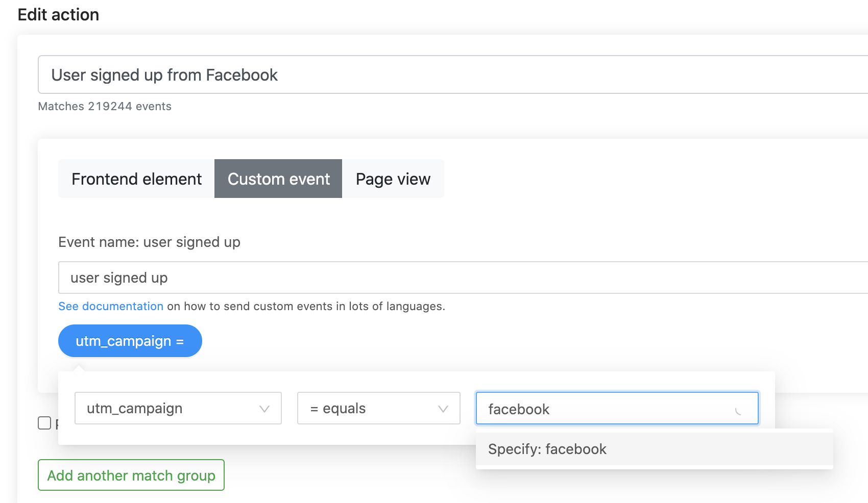The width and height of the screenshot is (868, 503).
Task: Click the "Event name: user signed up" label
Action: tap(149, 242)
